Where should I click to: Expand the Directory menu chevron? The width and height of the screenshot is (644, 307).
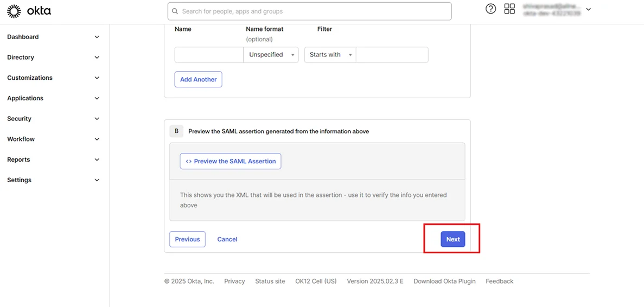97,57
